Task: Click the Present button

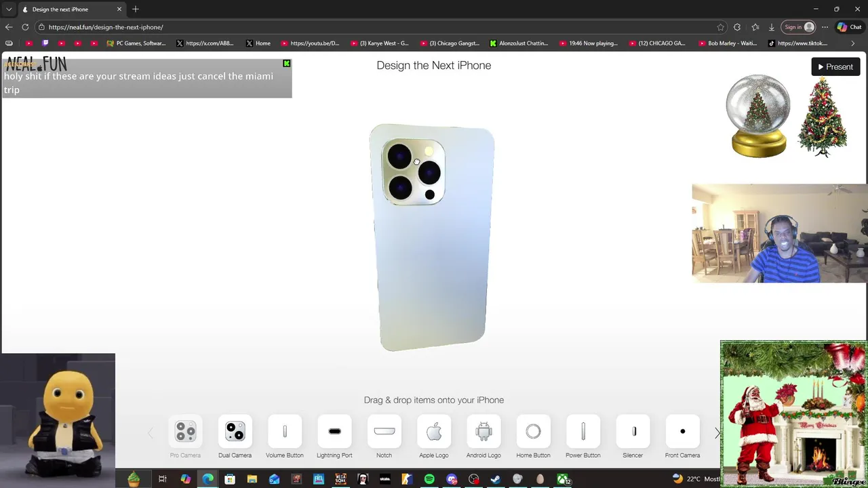Action: click(835, 66)
